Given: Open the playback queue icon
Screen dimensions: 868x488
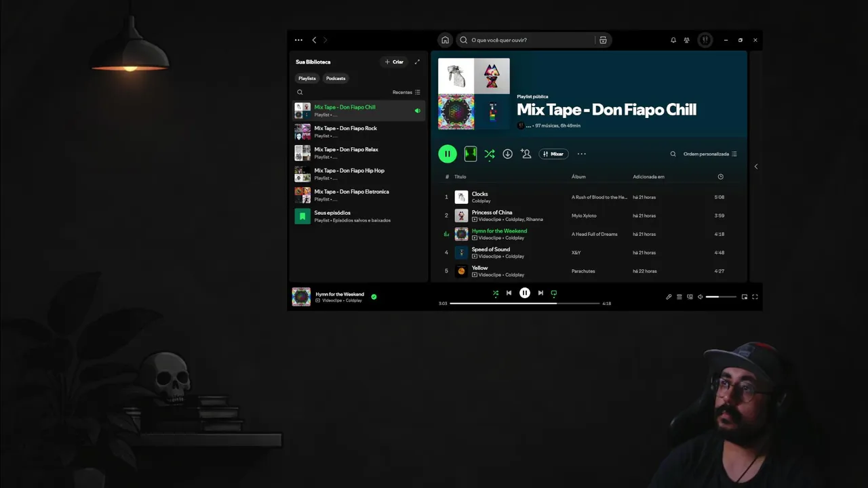Looking at the screenshot, I should tap(679, 297).
